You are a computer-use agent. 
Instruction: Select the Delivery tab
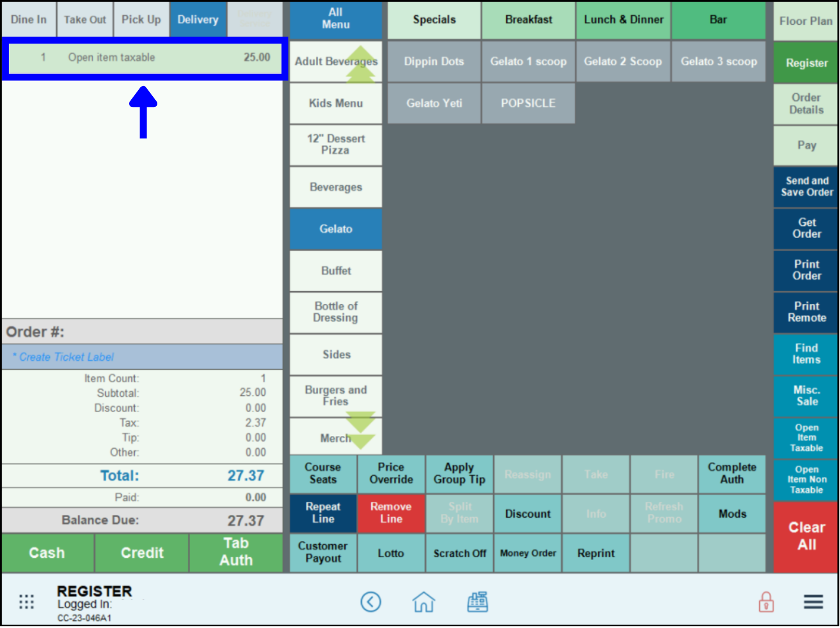pyautogui.click(x=198, y=19)
